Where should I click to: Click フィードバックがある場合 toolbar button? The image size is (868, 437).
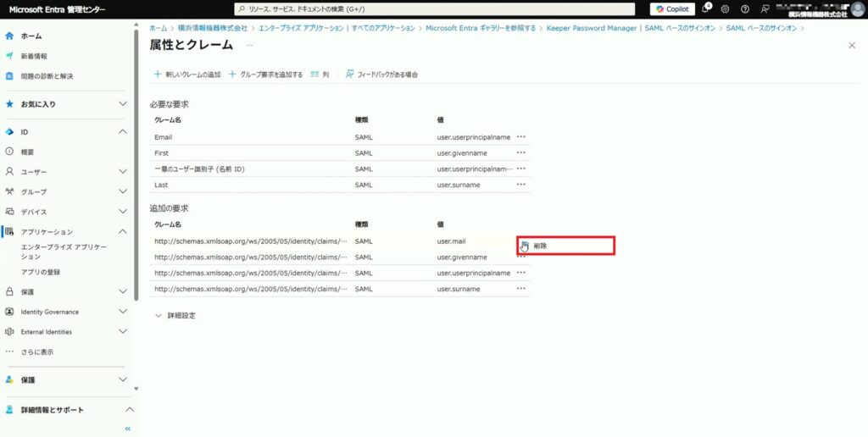[x=381, y=75]
